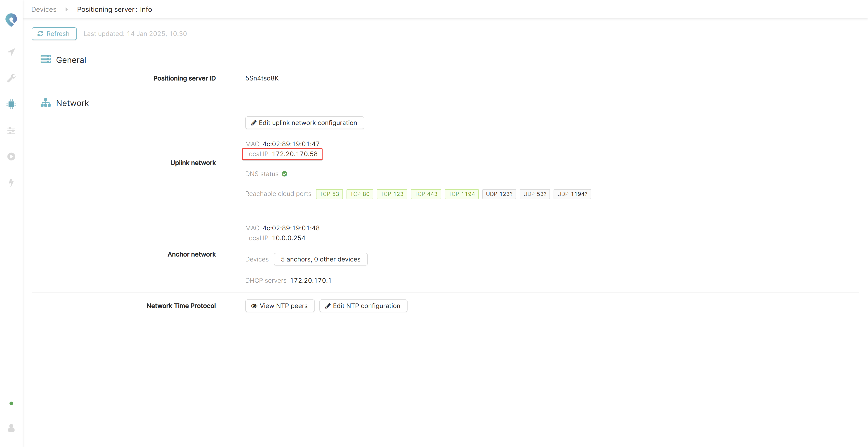Select the Devices chip sidebar icon
Screen dimensions: 868x447
point(11,104)
